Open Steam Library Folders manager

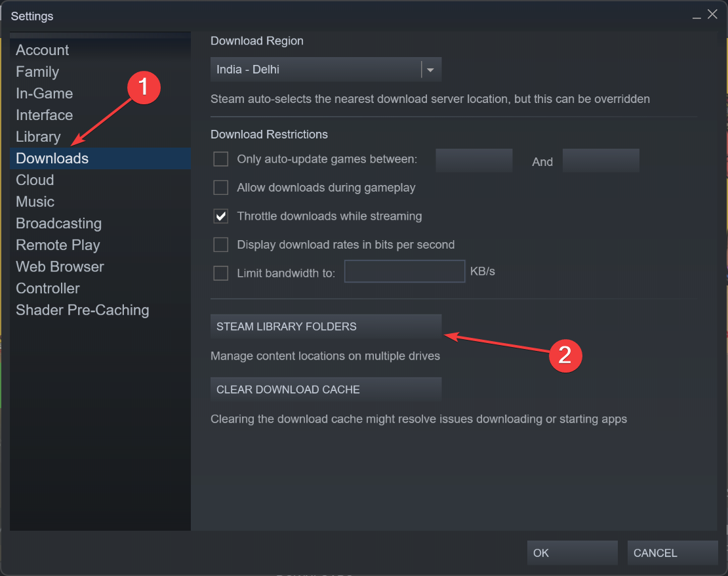click(x=326, y=326)
